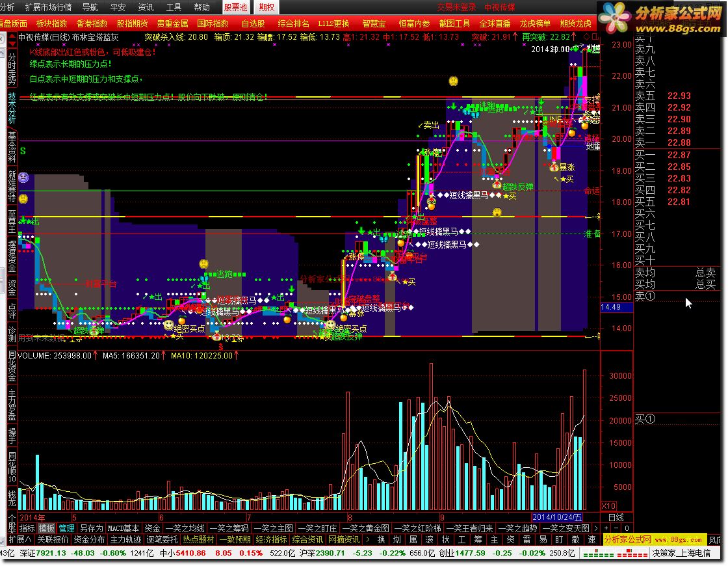The image size is (728, 566).
Task: Click the 创业 index in status bar
Action: click(448, 553)
